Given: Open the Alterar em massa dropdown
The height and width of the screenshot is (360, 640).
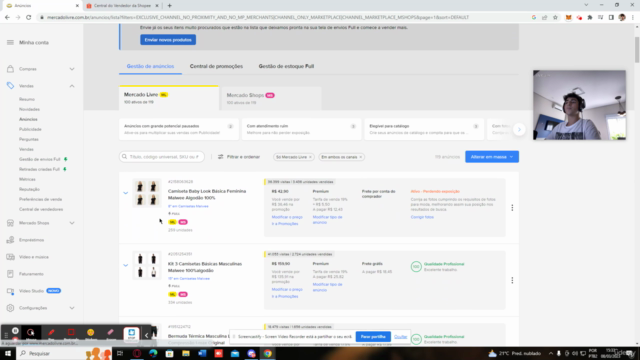Looking at the screenshot, I should (492, 157).
